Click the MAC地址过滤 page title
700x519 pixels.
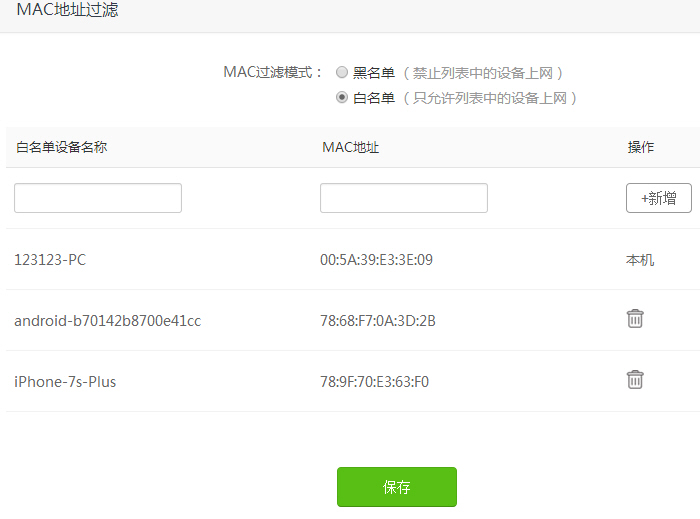tap(67, 10)
